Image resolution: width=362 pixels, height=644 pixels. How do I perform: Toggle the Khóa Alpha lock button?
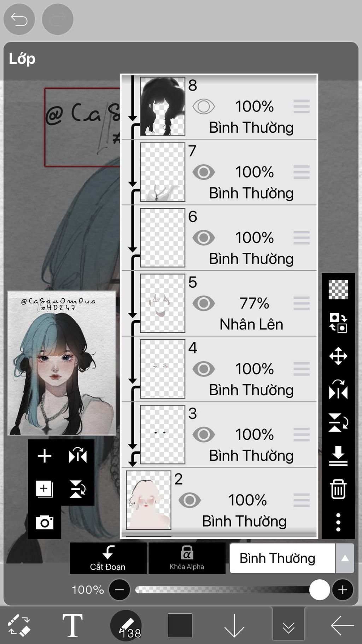[x=187, y=558]
